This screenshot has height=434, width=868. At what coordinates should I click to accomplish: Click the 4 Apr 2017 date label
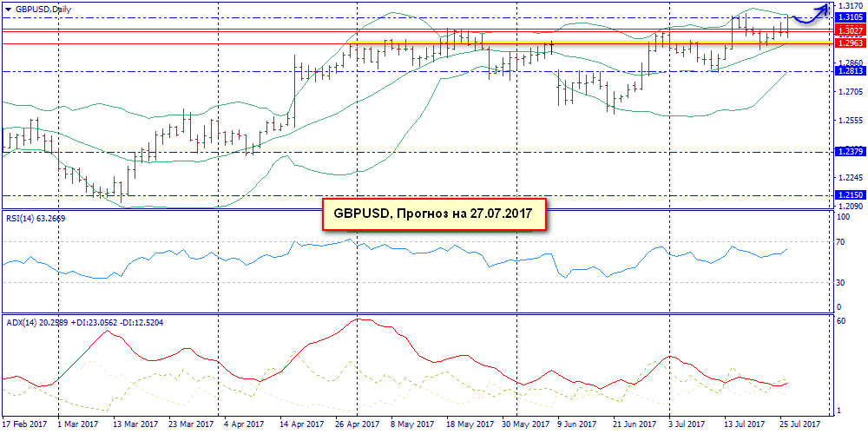246,423
